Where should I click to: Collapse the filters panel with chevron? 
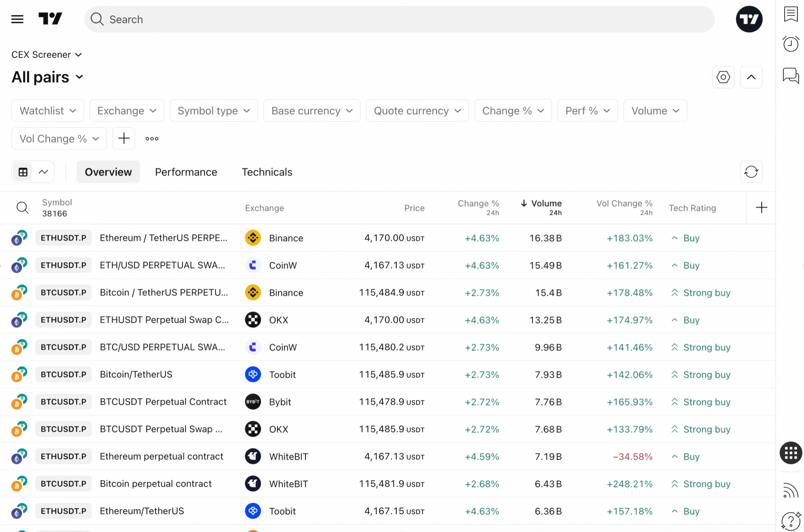pyautogui.click(x=751, y=77)
